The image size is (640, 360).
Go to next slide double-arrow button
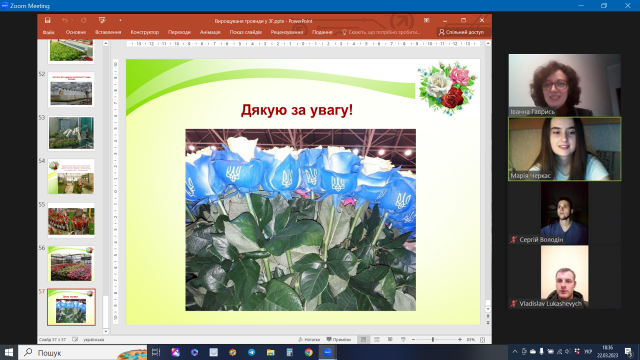click(488, 322)
